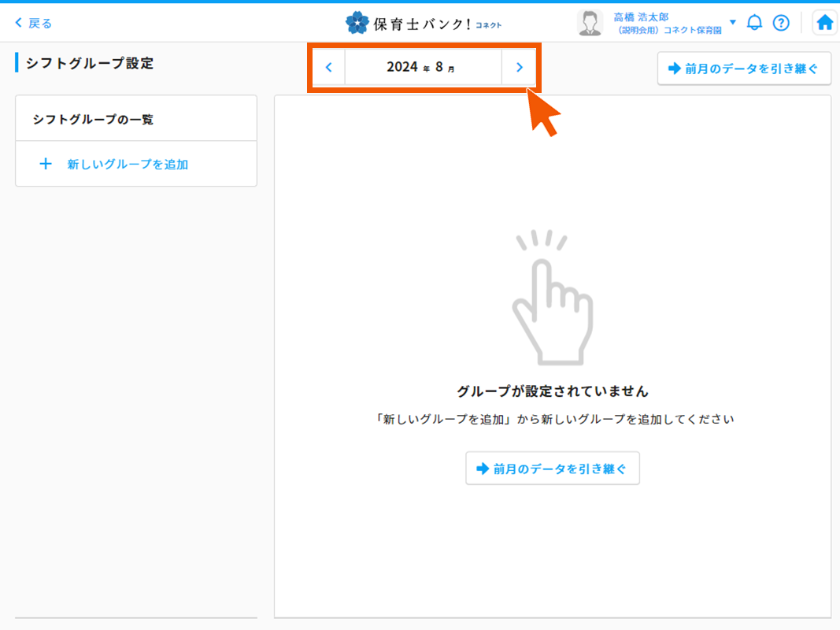Open the notification bell
This screenshot has width=840, height=630.
[x=755, y=22]
